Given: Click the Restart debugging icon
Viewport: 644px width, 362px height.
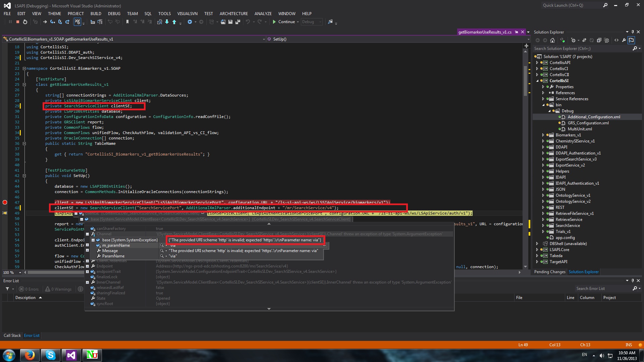Looking at the screenshot, I should click(x=25, y=22).
